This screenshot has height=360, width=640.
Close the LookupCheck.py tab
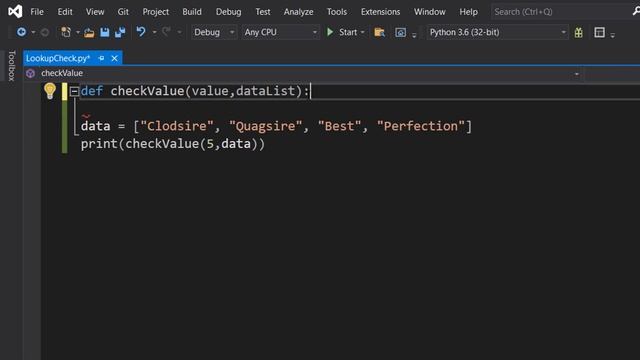tap(115, 58)
